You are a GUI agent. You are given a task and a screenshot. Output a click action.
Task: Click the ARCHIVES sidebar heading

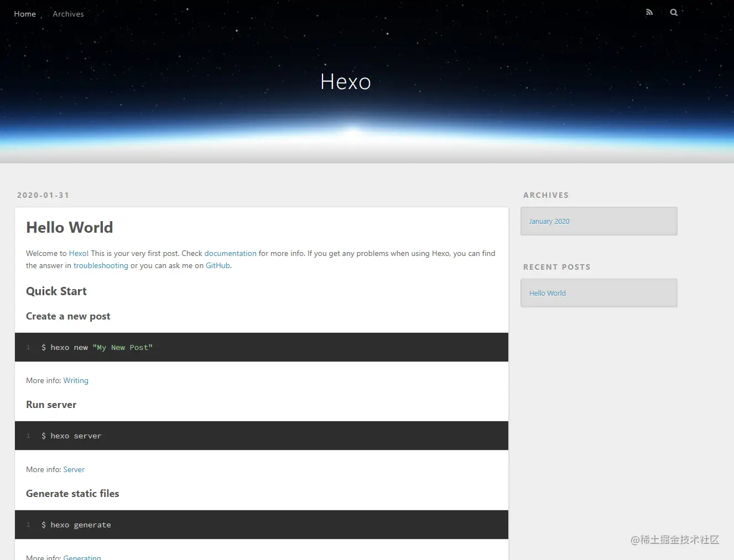point(546,195)
